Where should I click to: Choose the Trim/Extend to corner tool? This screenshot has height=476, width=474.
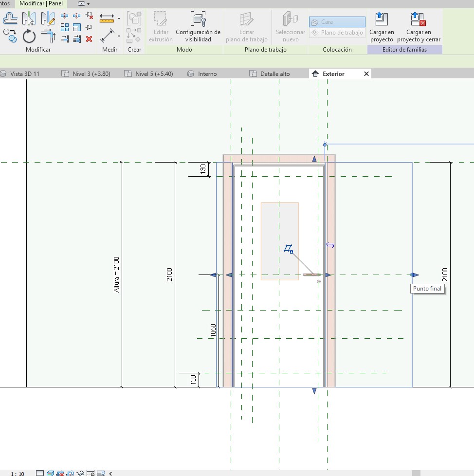point(48,36)
